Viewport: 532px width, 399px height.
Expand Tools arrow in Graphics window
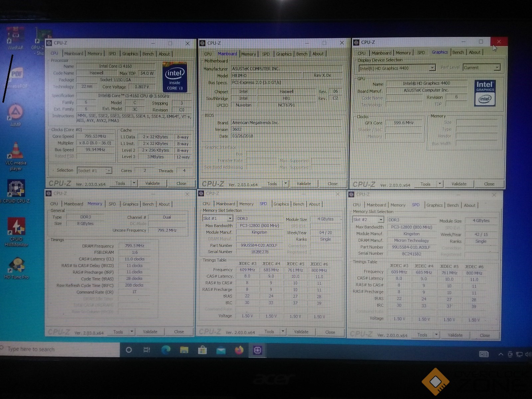[440, 184]
